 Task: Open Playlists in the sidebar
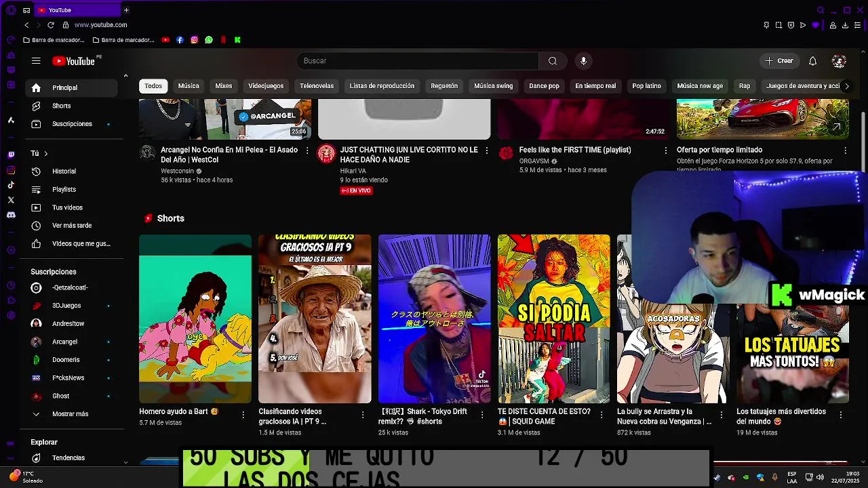71,190
